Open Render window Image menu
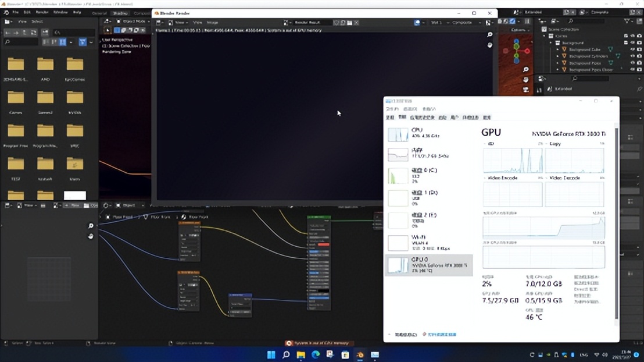Viewport: 644px width, 362px height. click(x=212, y=23)
